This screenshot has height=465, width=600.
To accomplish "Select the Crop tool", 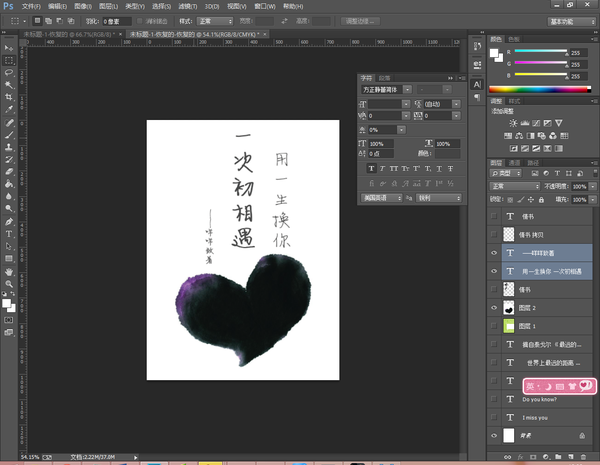I will click(x=9, y=97).
